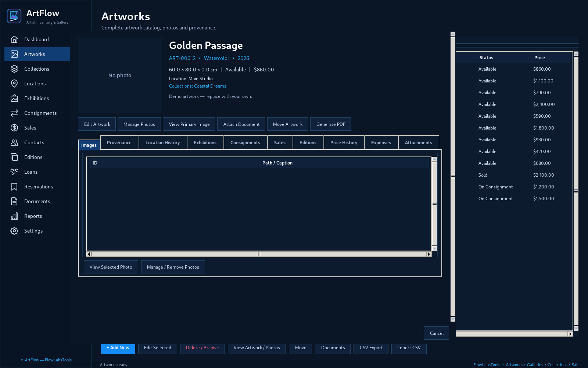Image resolution: width=588 pixels, height=368 pixels.
Task: Click Manage / Remove Photos button
Action: [173, 267]
